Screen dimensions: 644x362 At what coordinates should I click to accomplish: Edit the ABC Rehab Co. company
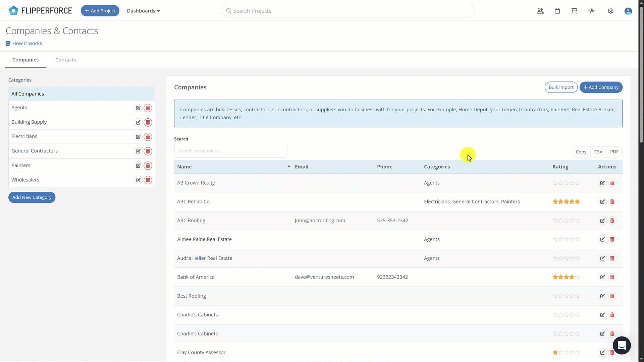point(602,202)
